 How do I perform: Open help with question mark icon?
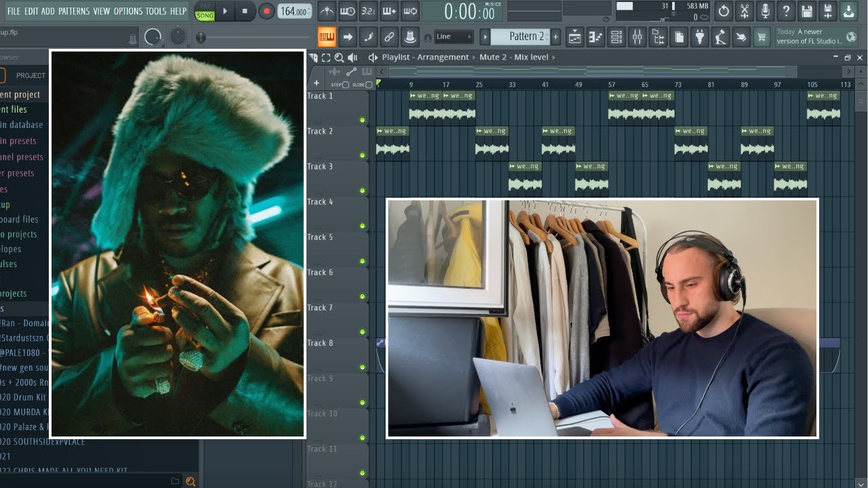pyautogui.click(x=786, y=12)
